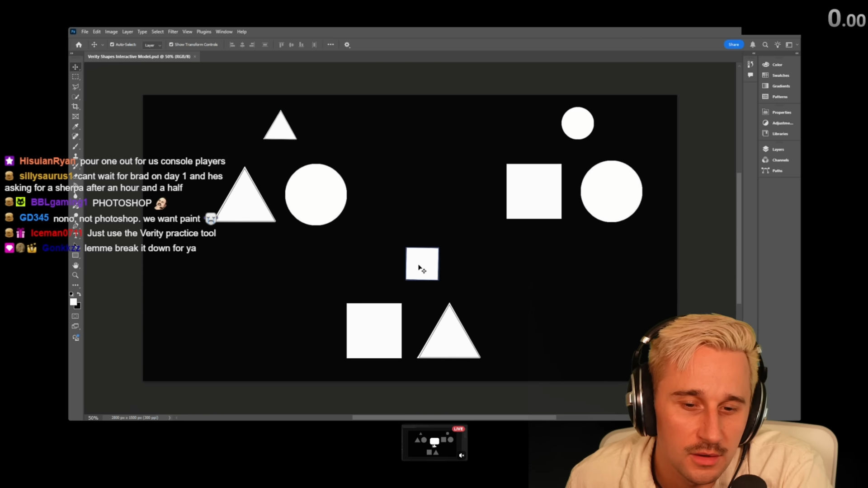Select the Frame tool
This screenshot has height=488, width=868.
75,117
